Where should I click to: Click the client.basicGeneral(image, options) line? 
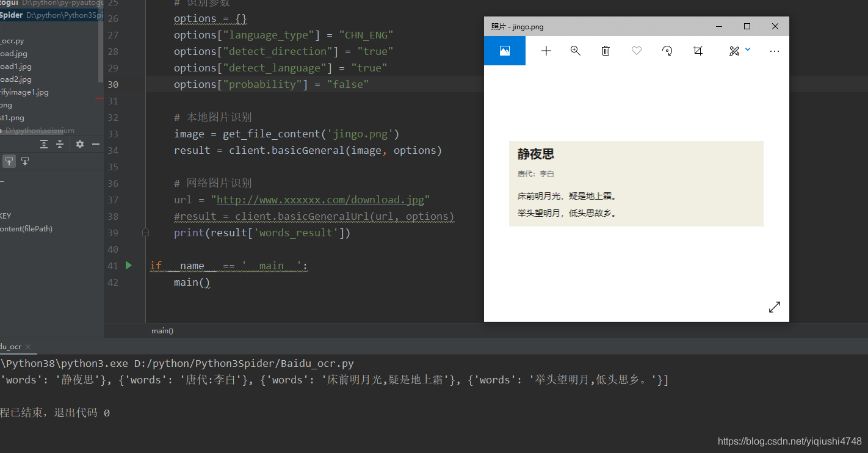[308, 150]
